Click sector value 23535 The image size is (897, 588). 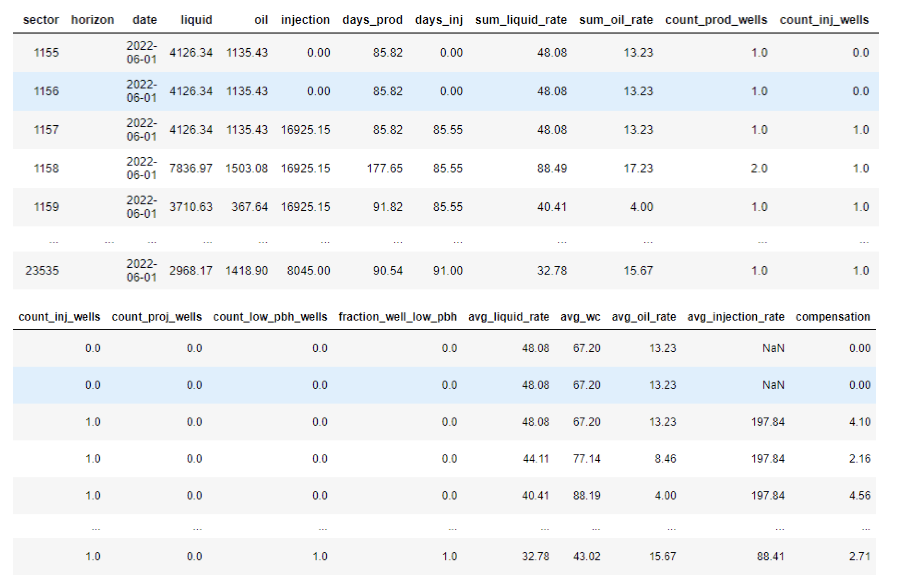(x=42, y=271)
